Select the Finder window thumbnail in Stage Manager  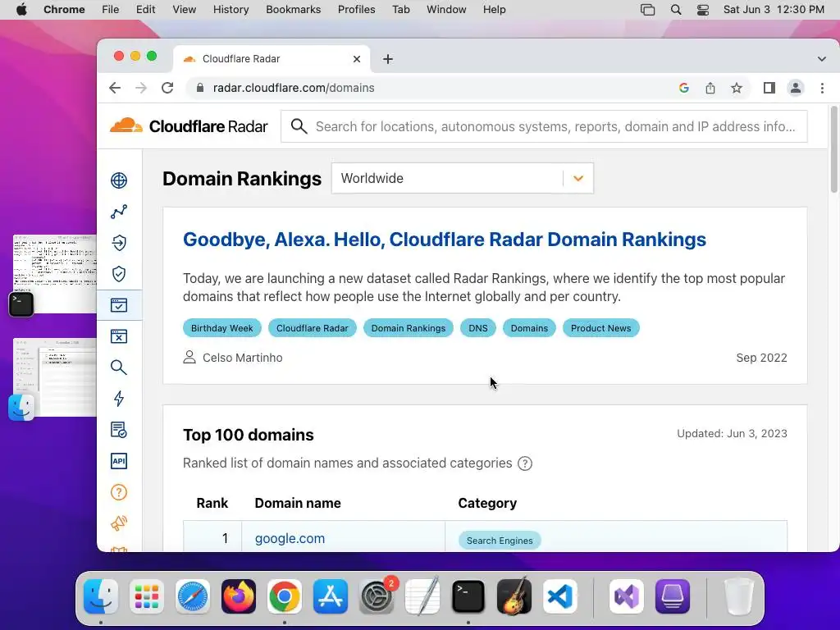(55, 377)
